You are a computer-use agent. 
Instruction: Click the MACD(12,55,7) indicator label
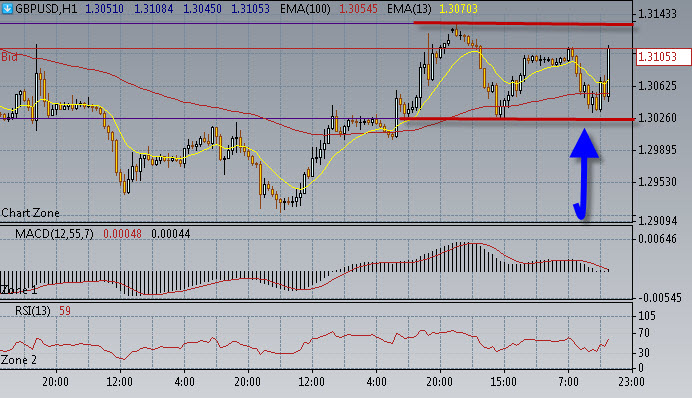[54, 233]
